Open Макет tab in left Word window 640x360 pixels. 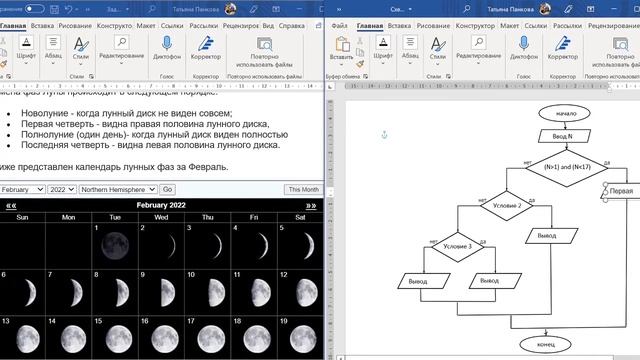click(x=146, y=26)
